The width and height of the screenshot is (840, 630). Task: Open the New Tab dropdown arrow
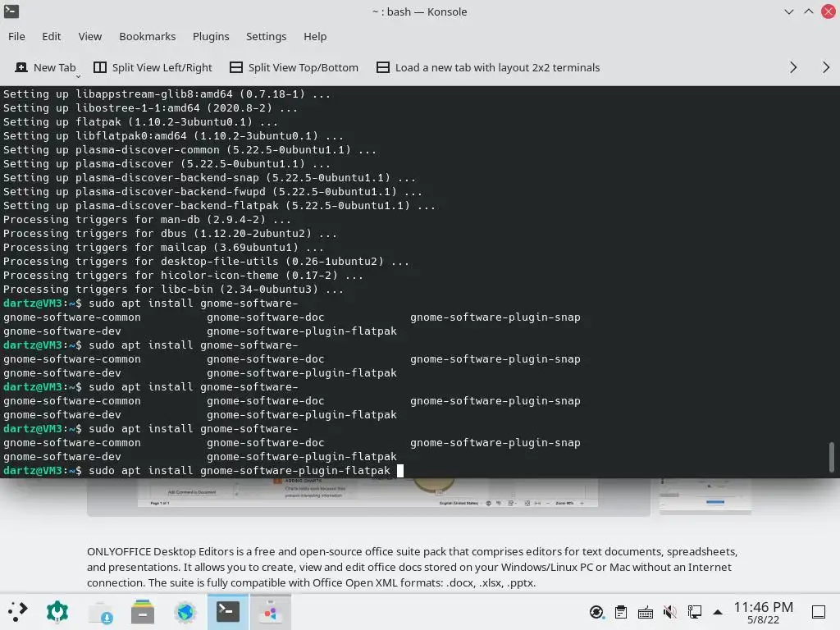[78, 76]
